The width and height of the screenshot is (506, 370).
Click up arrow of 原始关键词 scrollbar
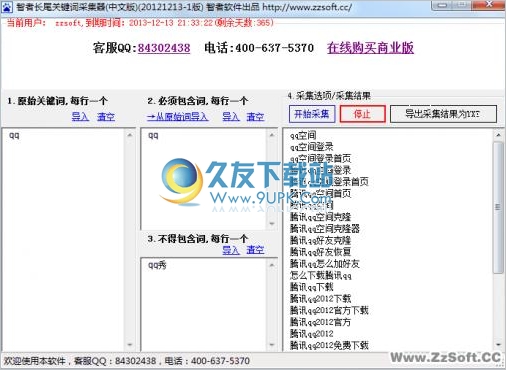click(130, 135)
